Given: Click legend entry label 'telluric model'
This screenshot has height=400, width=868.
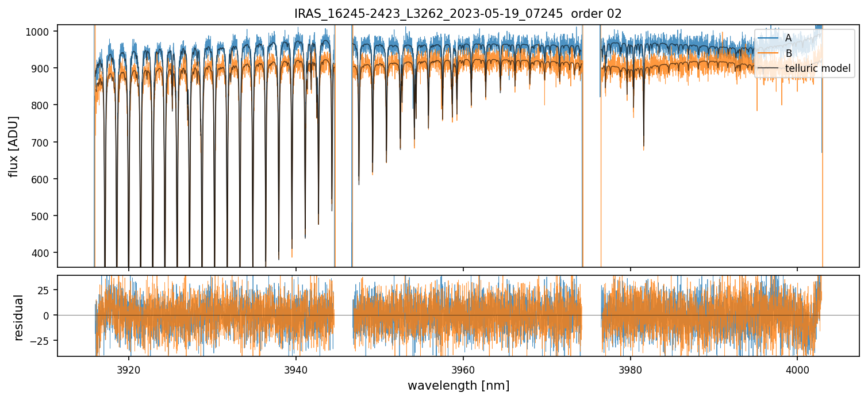Looking at the screenshot, I should [817, 69].
